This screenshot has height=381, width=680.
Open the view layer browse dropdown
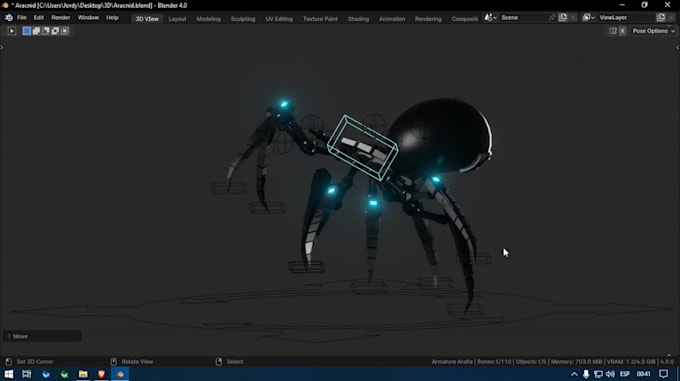[x=588, y=17]
